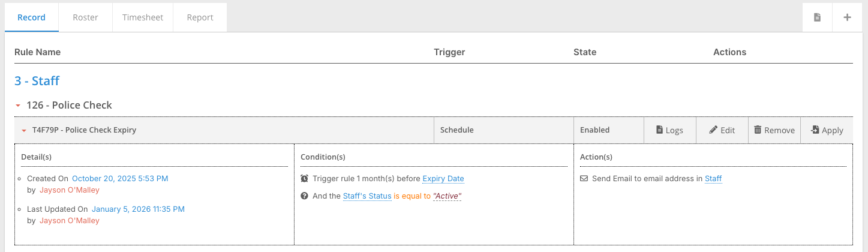The image size is (868, 252).
Task: Open the 3 - Staff heading link
Action: (x=37, y=80)
